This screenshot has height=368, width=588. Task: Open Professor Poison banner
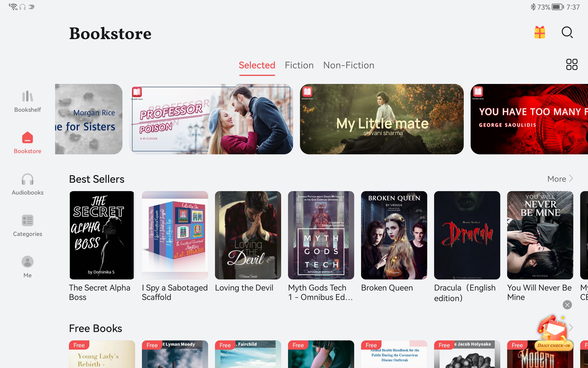[x=211, y=119]
